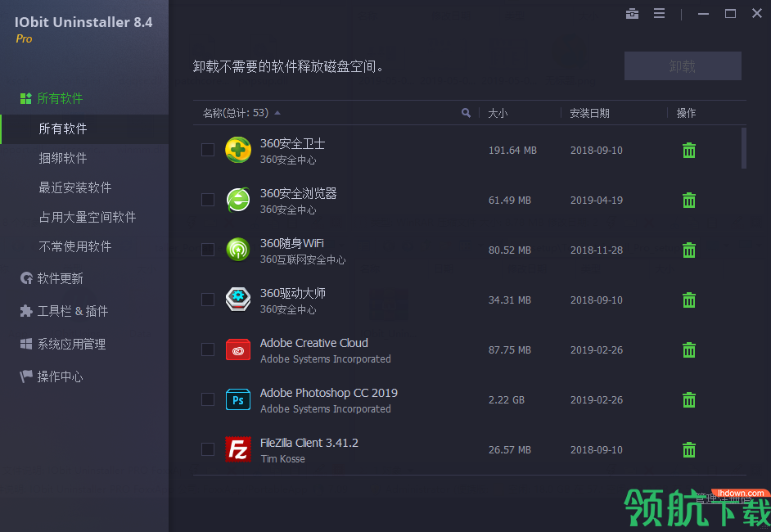Screen dimensions: 771x532
Task: Click the trash icon for Adobe Creative Cloud
Action: pos(689,350)
